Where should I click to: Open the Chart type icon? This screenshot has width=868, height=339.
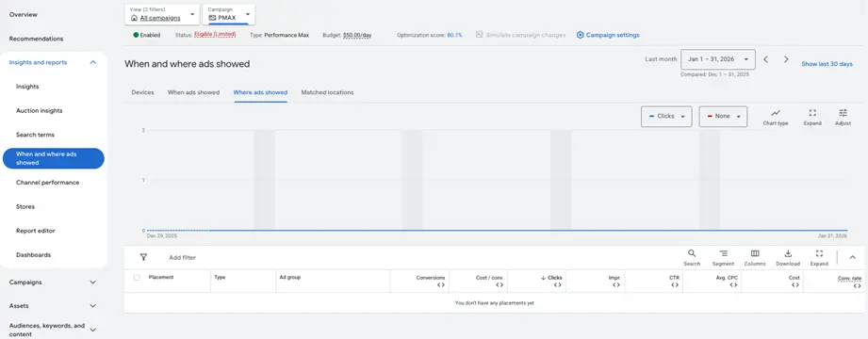point(775,113)
